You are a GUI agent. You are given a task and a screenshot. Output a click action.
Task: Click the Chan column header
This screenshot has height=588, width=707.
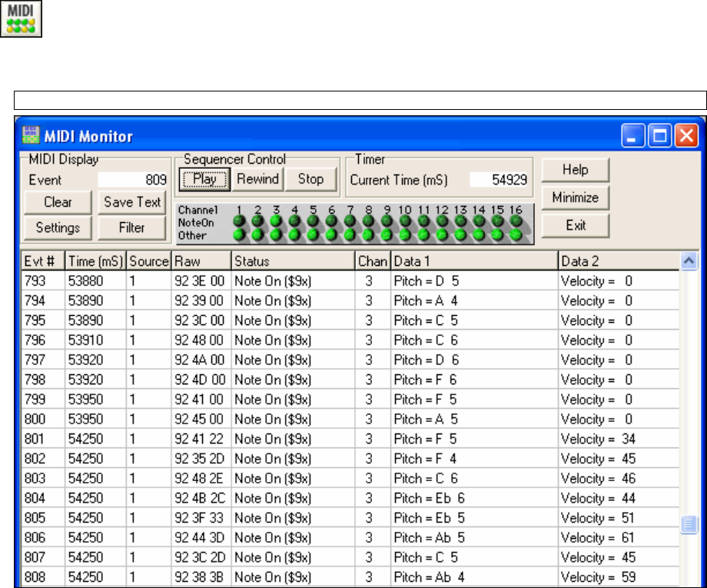(x=373, y=261)
